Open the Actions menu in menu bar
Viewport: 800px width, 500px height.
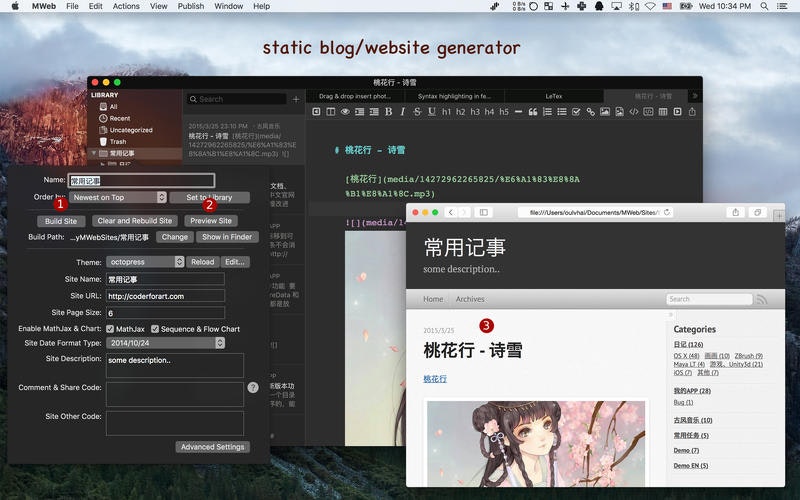126,6
